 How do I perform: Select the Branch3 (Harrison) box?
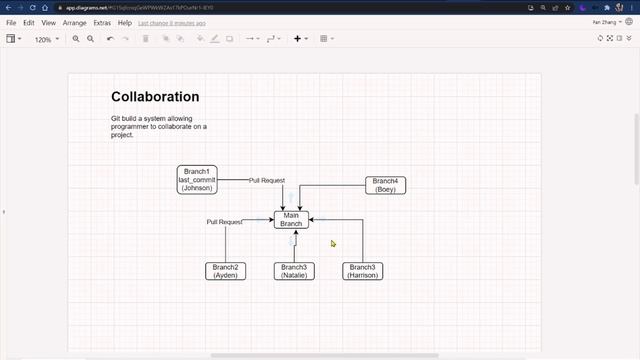[x=362, y=271]
